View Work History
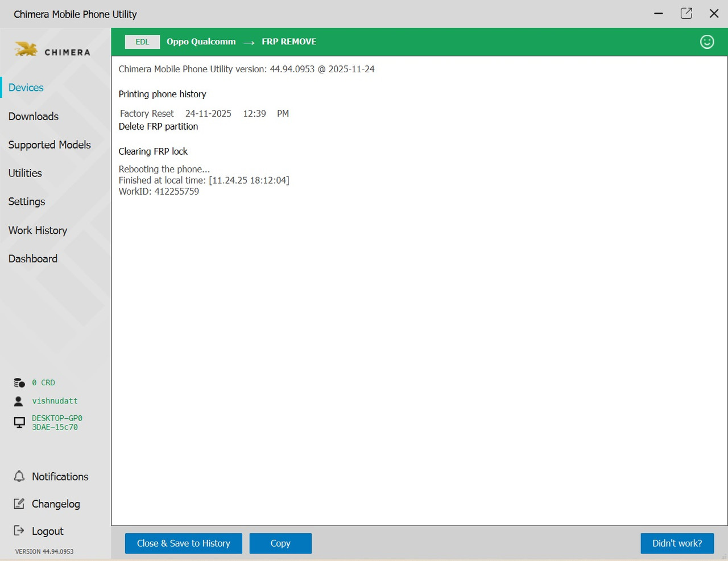The width and height of the screenshot is (728, 561). (38, 230)
